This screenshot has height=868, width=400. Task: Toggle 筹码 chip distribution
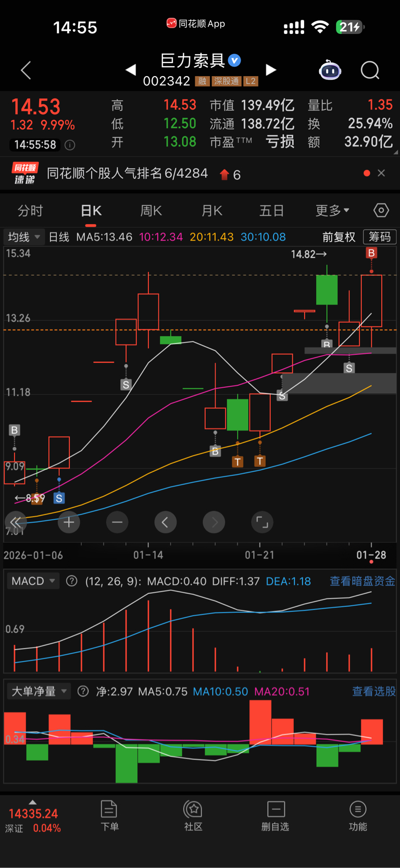(380, 237)
